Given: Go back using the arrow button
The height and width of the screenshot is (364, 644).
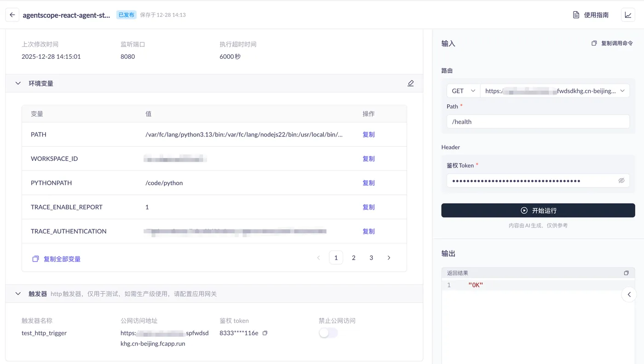Looking at the screenshot, I should coord(12,15).
